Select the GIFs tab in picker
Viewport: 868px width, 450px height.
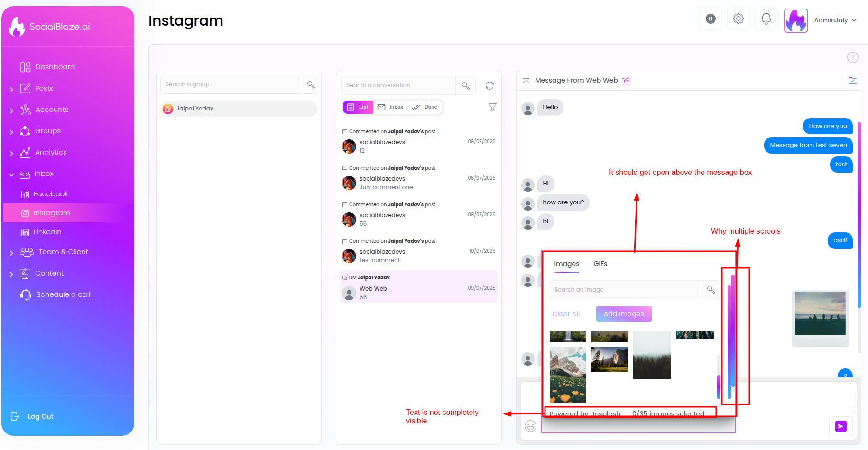click(x=600, y=264)
